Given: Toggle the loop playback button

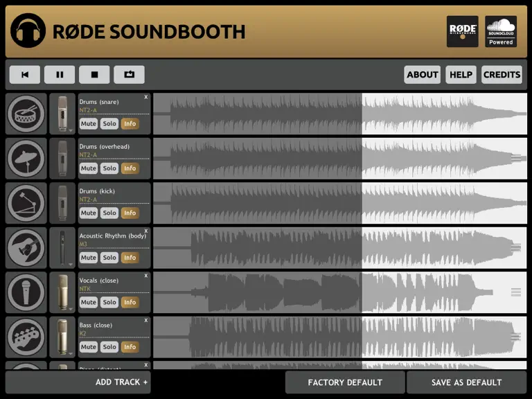Looking at the screenshot, I should pyautogui.click(x=130, y=75).
